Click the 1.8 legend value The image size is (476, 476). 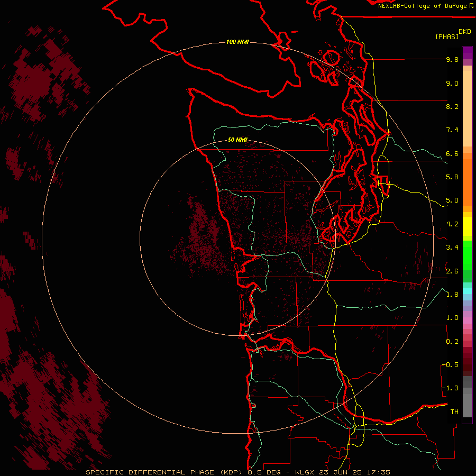click(x=452, y=295)
